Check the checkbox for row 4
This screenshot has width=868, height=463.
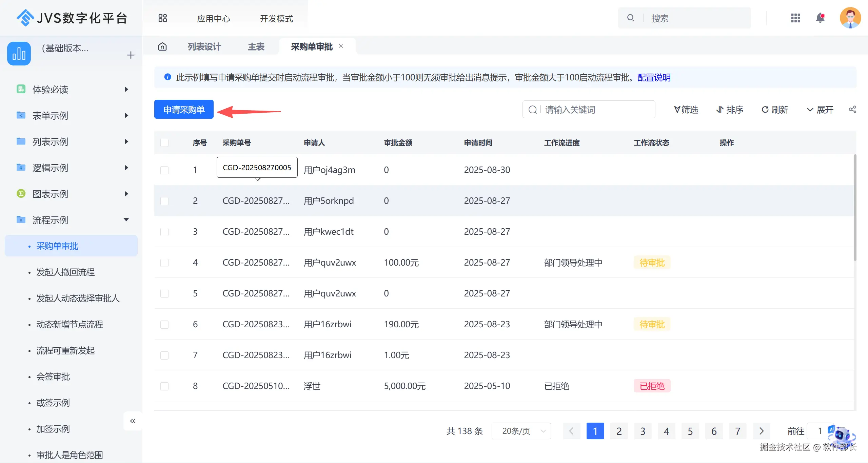coord(164,263)
